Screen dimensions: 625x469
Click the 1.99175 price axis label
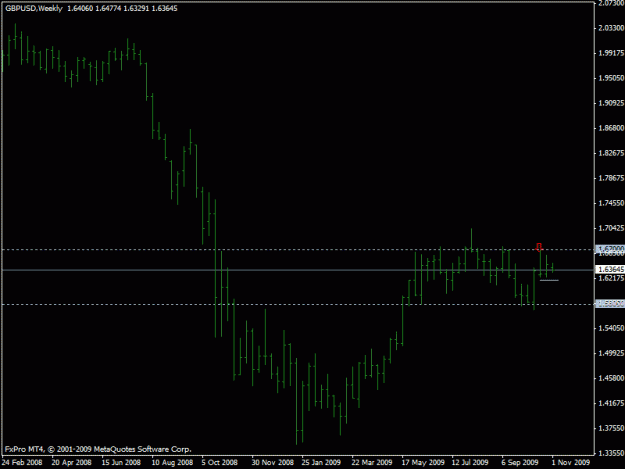[x=611, y=53]
